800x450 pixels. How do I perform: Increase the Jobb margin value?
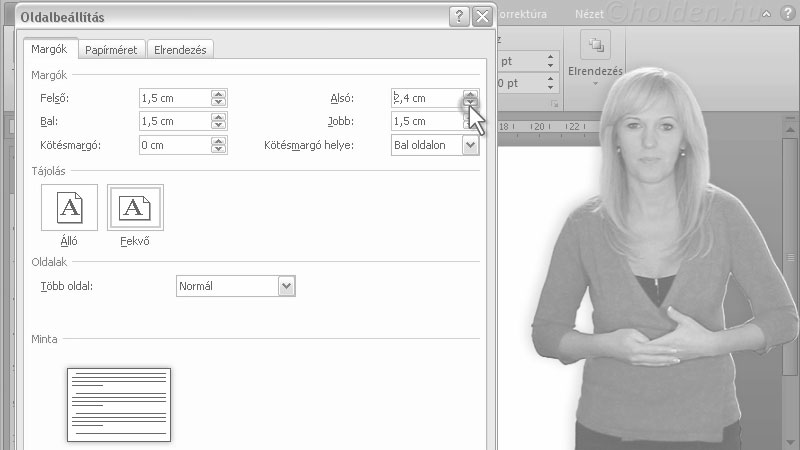click(x=470, y=117)
